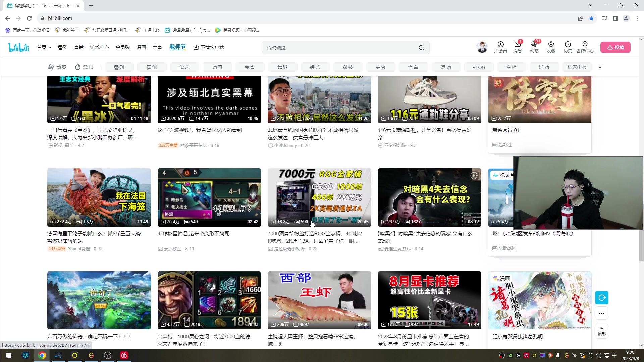Click the 投稿 upload button
This screenshot has height=362, width=644.
[615, 47]
